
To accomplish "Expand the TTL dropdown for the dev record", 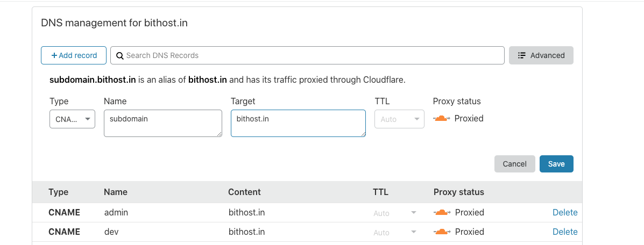I will click(x=395, y=232).
